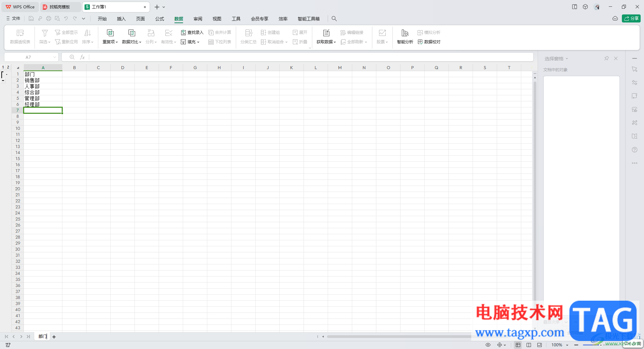The image size is (644, 349).
Task: Click Find and Enter (查找录入)
Action: [192, 33]
